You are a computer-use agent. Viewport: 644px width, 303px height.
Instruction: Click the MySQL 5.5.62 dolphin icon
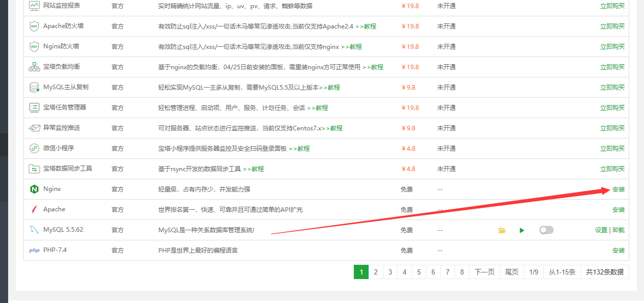[x=34, y=230]
